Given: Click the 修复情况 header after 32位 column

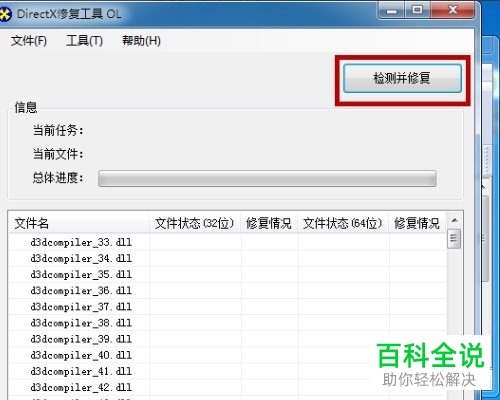Looking at the screenshot, I should coord(269,223).
